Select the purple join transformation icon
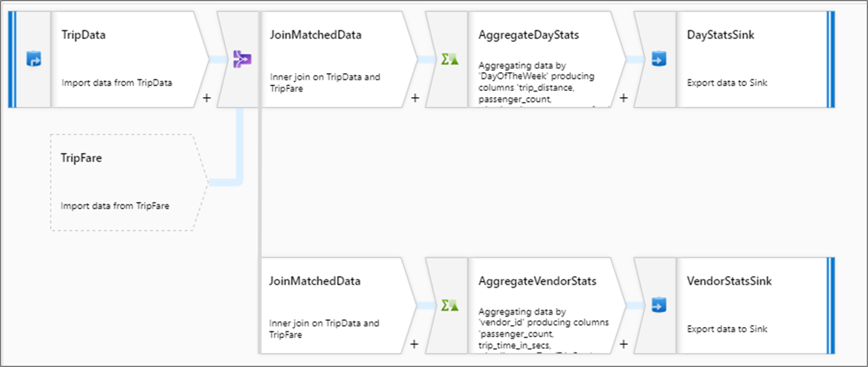 coord(240,60)
